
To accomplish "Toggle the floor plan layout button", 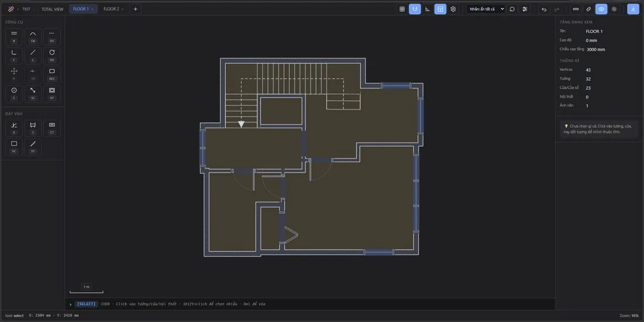I will 440,9.
